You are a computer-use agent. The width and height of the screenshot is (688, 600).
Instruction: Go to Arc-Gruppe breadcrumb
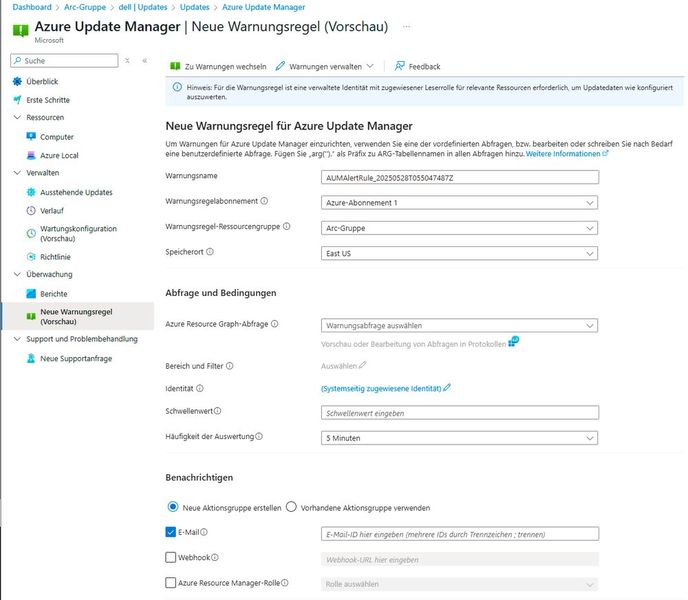tap(85, 7)
